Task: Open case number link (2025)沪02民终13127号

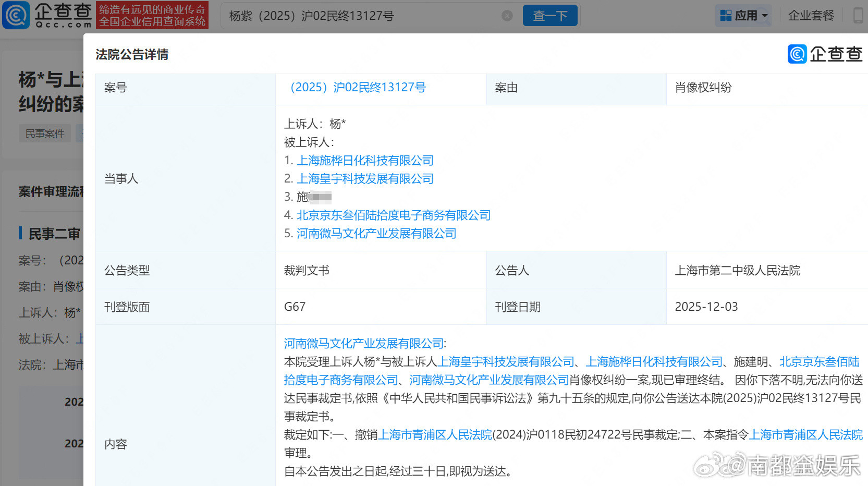Action: pyautogui.click(x=358, y=87)
